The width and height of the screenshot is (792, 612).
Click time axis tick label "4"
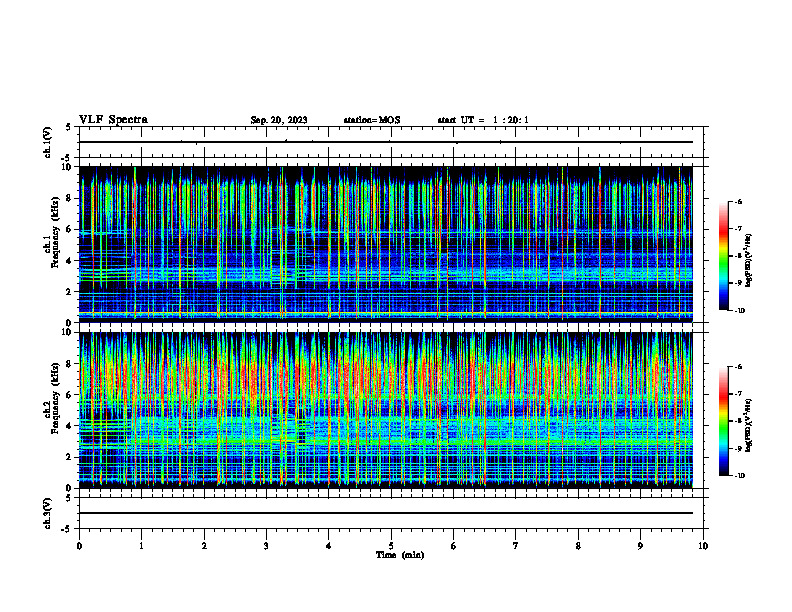(x=329, y=546)
